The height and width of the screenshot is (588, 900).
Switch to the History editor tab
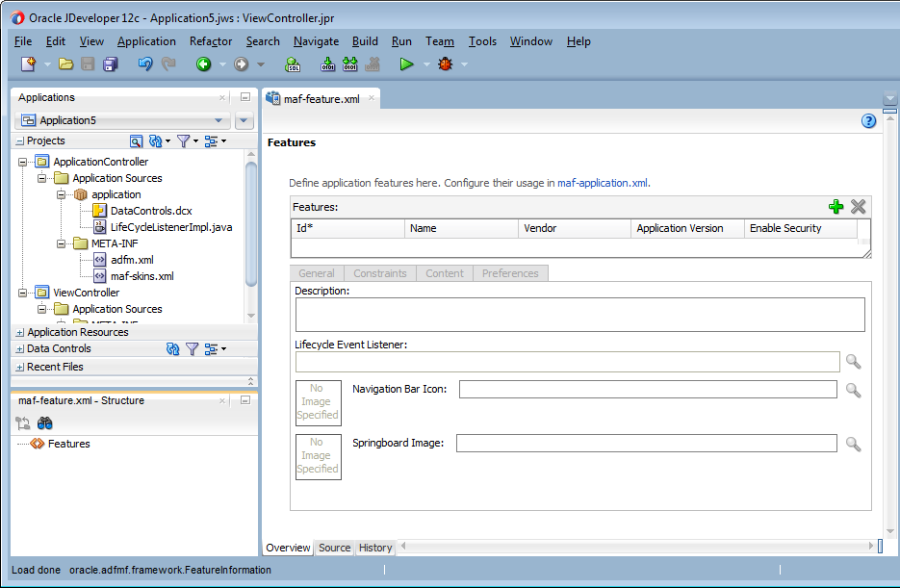coord(375,548)
